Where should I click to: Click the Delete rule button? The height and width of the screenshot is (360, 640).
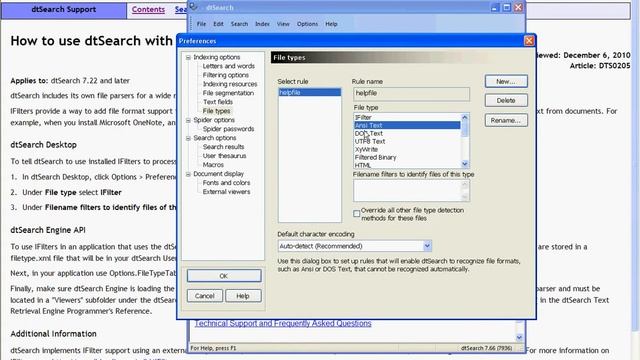[506, 100]
